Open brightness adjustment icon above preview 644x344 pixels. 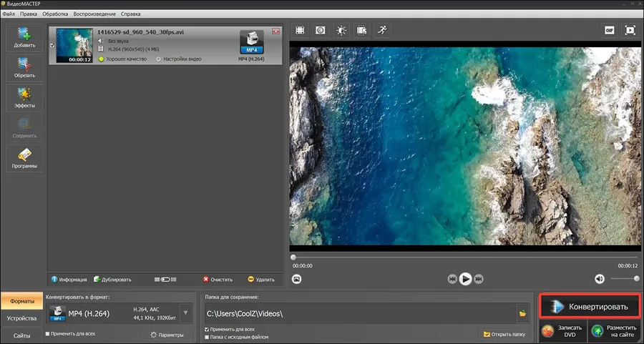[x=341, y=30]
